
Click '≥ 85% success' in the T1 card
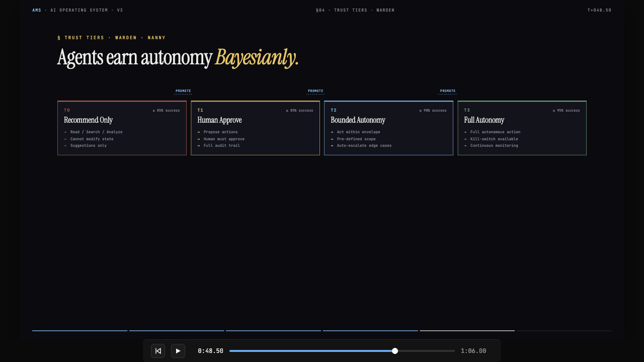pyautogui.click(x=299, y=111)
